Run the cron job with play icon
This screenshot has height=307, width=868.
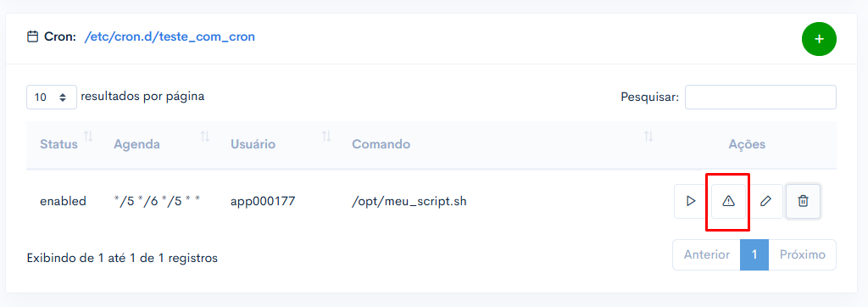[x=690, y=201]
